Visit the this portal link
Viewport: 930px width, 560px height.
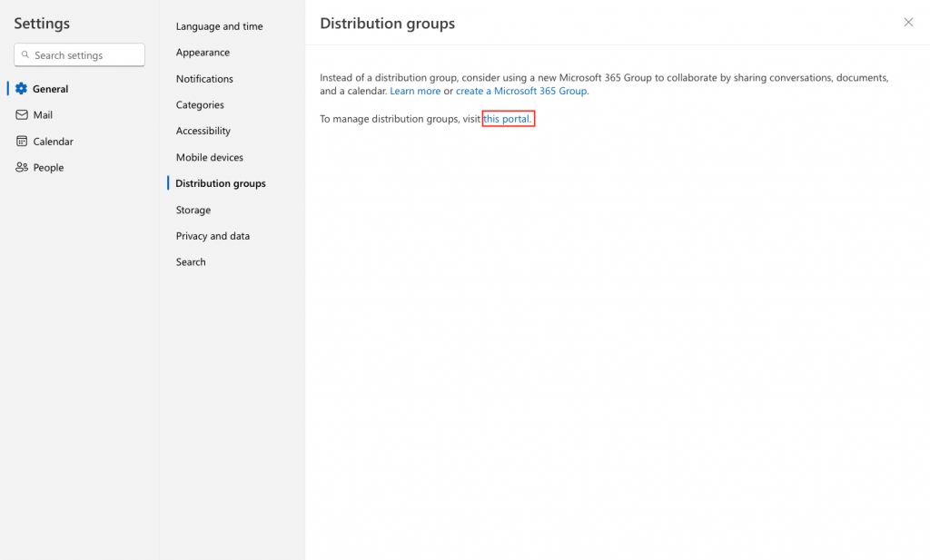(x=507, y=119)
